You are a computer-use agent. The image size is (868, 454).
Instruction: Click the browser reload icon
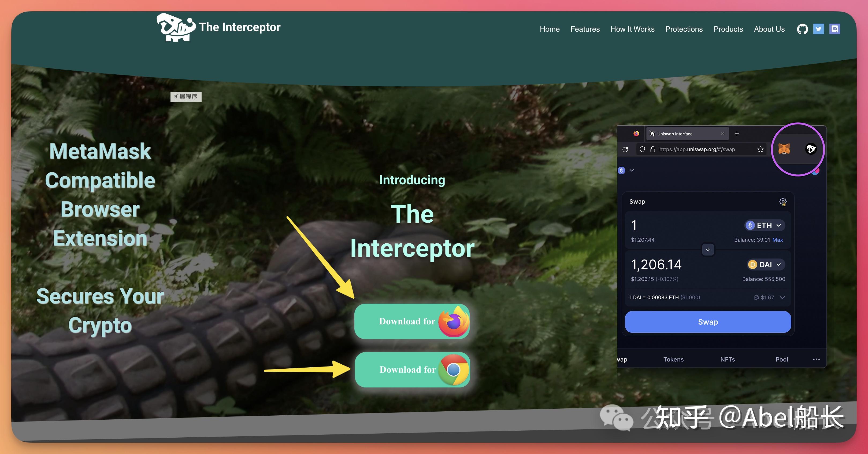point(625,149)
